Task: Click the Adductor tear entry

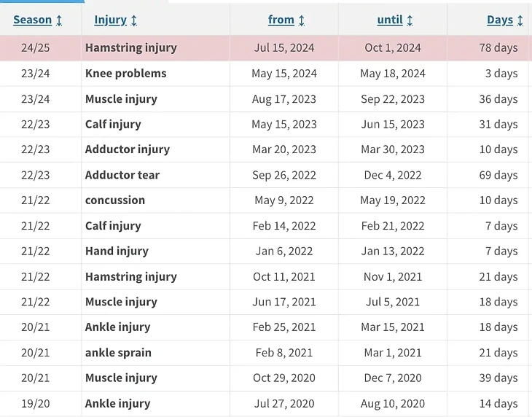Action: click(122, 175)
